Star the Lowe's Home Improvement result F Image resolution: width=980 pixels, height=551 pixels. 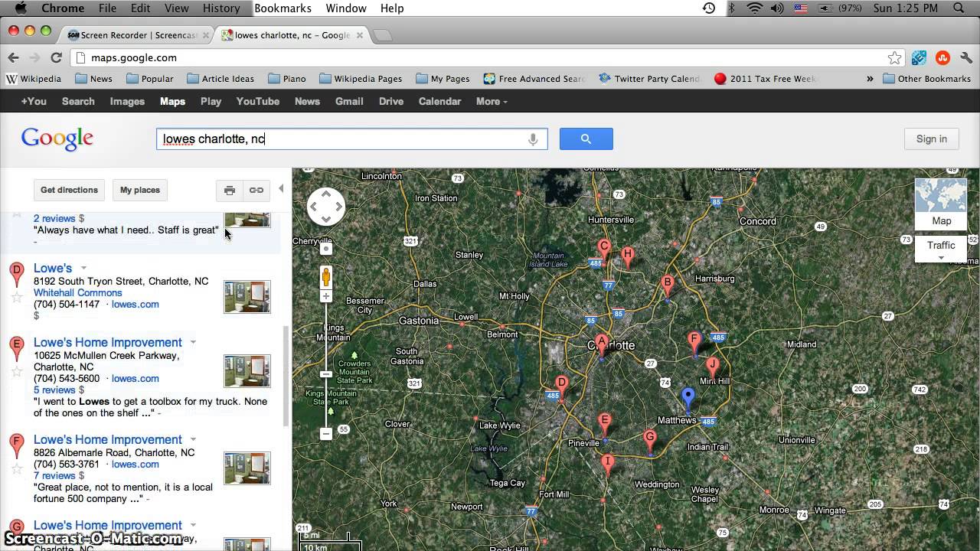click(x=16, y=468)
